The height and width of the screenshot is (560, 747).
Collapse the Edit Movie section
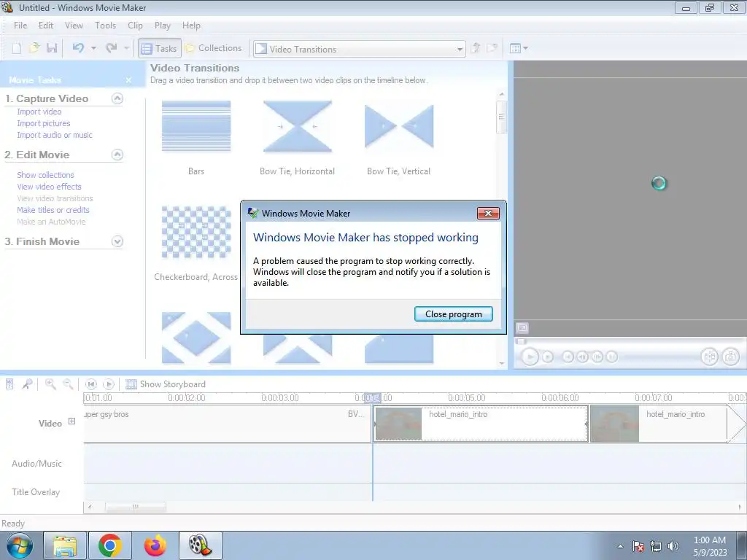(x=117, y=155)
